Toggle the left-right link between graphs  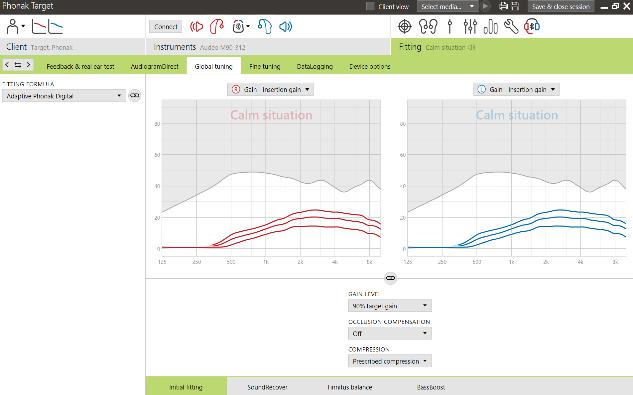390,278
